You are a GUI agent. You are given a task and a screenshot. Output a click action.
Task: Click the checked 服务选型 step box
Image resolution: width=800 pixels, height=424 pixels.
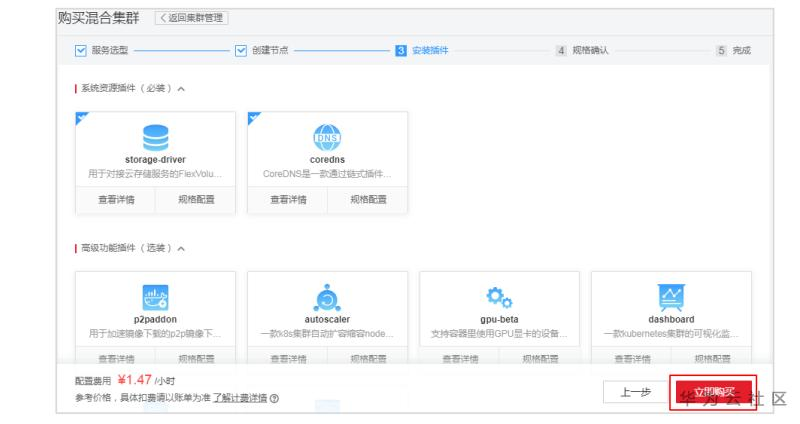click(81, 51)
